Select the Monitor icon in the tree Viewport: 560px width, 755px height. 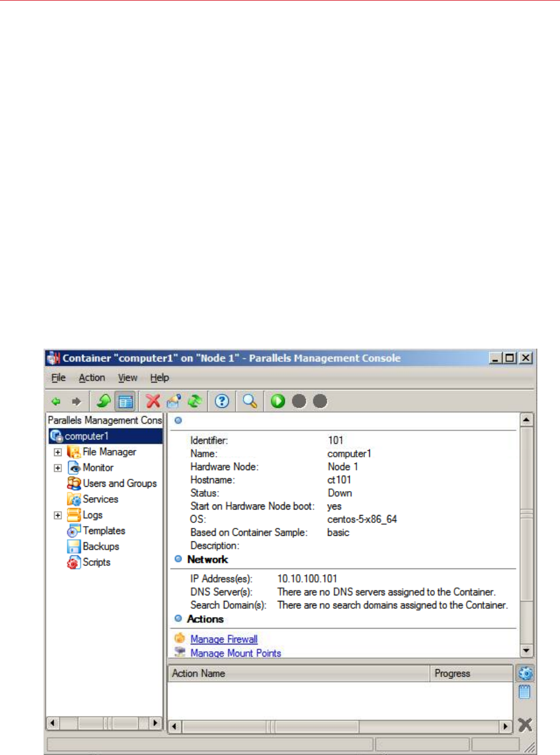pyautogui.click(x=74, y=468)
